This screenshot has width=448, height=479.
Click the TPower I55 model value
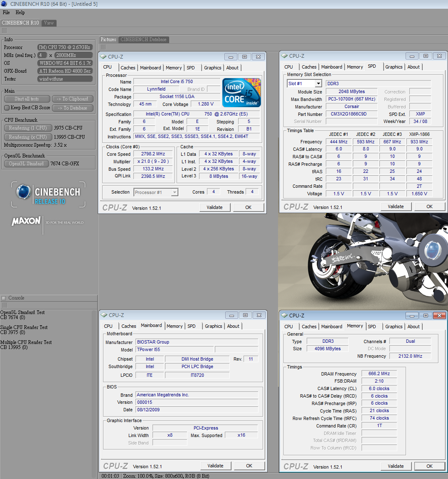coord(175,349)
